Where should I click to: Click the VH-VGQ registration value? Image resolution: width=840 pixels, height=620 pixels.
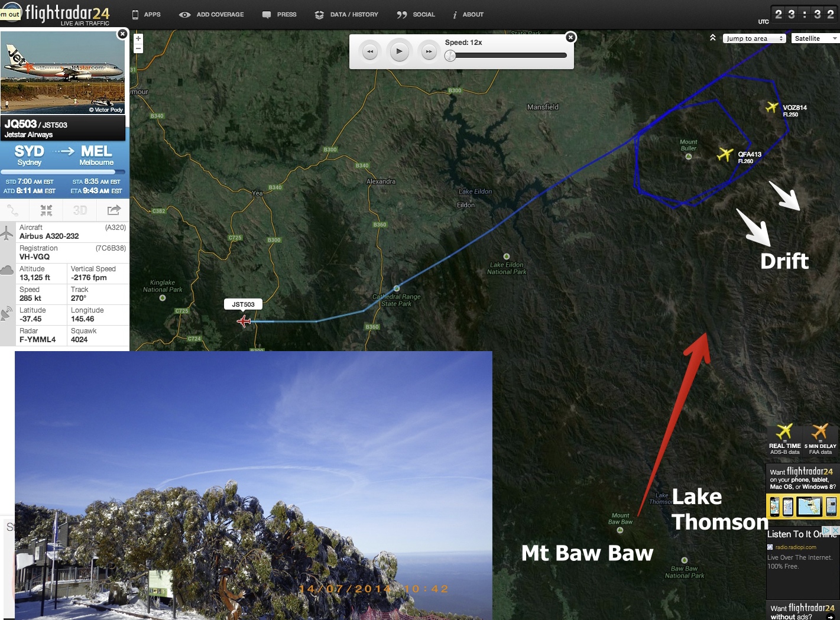click(34, 257)
